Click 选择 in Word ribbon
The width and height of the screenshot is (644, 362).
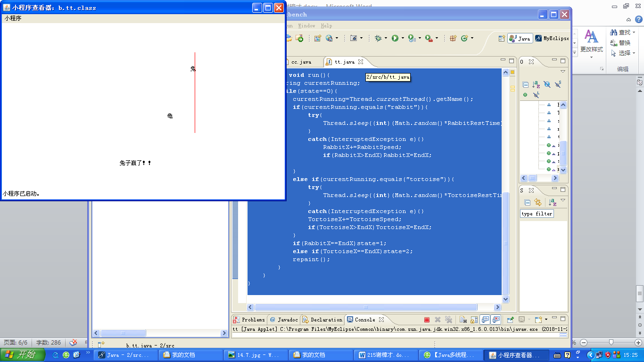pos(623,53)
